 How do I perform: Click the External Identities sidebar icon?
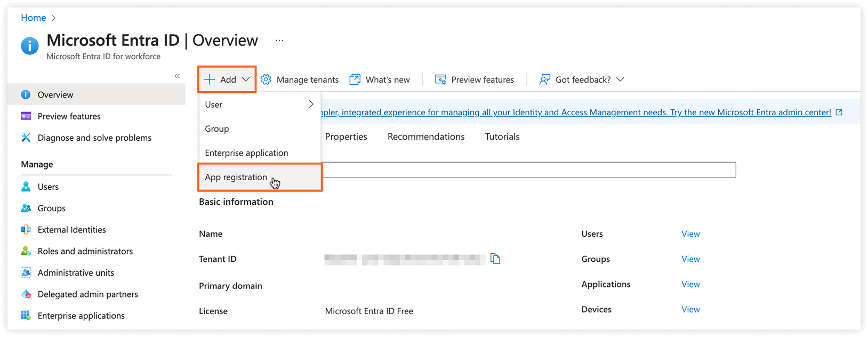click(x=26, y=230)
